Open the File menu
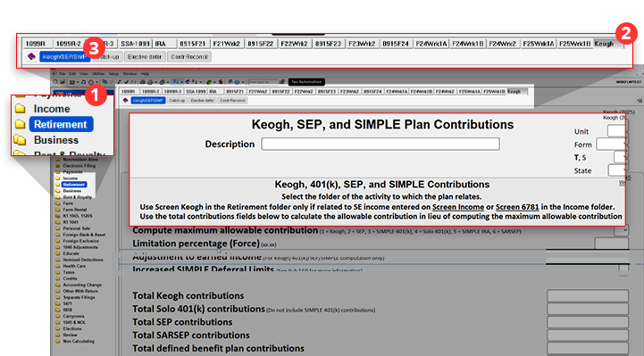Screen dimensions: 644x356 pos(62,74)
